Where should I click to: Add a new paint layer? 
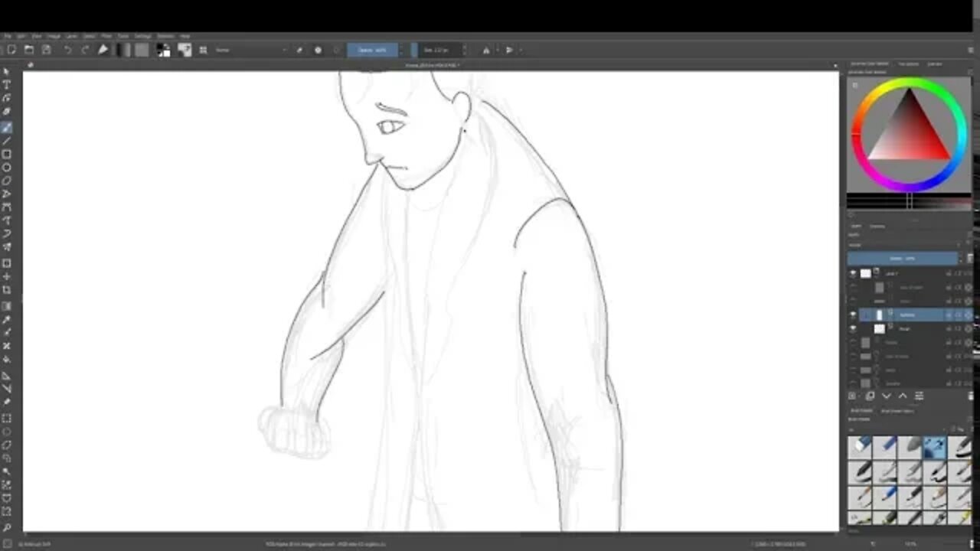(x=852, y=396)
